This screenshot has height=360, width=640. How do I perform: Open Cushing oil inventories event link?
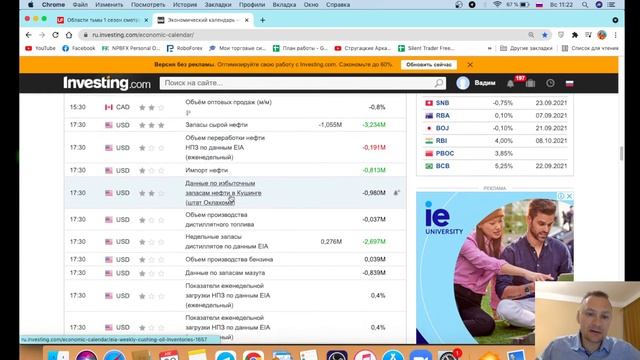point(223,193)
